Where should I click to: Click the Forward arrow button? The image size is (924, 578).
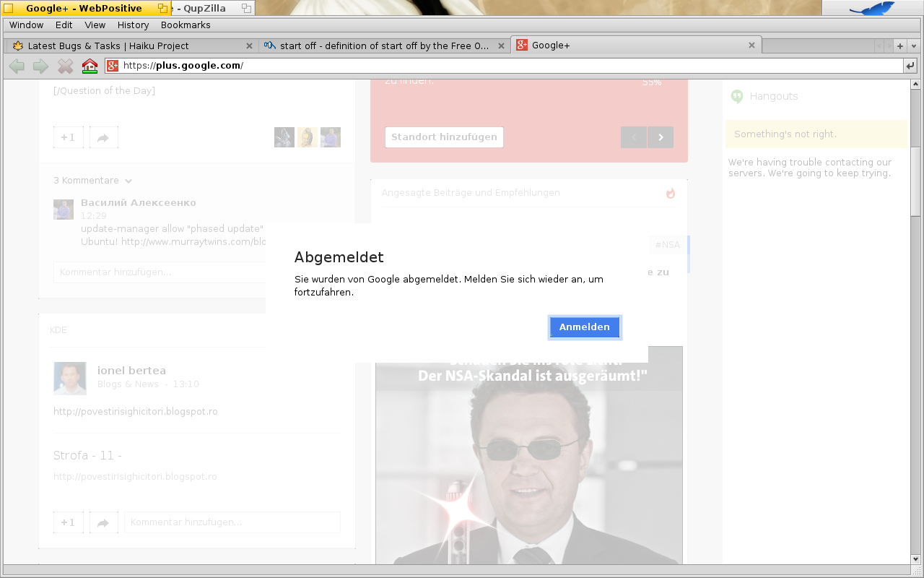41,66
